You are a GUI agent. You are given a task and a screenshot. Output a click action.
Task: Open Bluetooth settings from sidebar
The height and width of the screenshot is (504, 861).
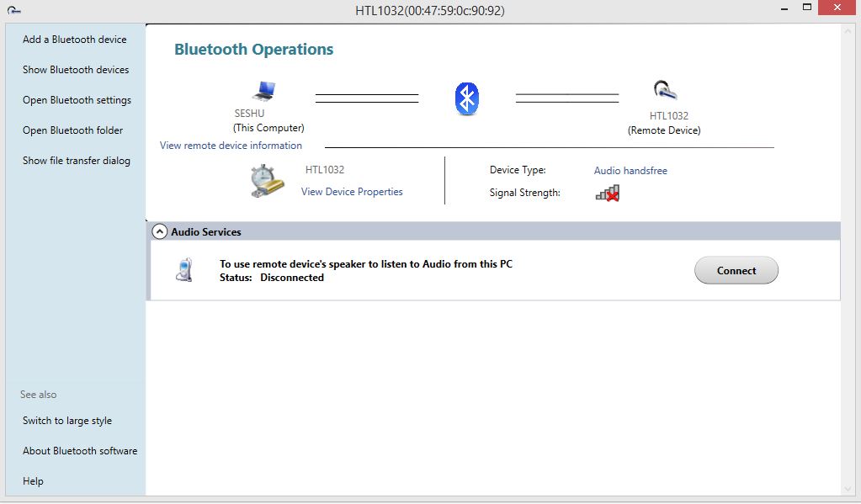pyautogui.click(x=77, y=100)
